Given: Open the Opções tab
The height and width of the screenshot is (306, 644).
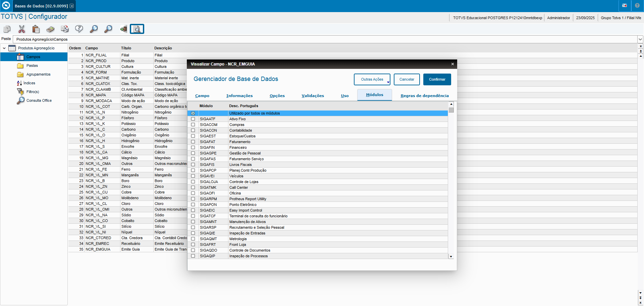Looking at the screenshot, I should [x=277, y=96].
